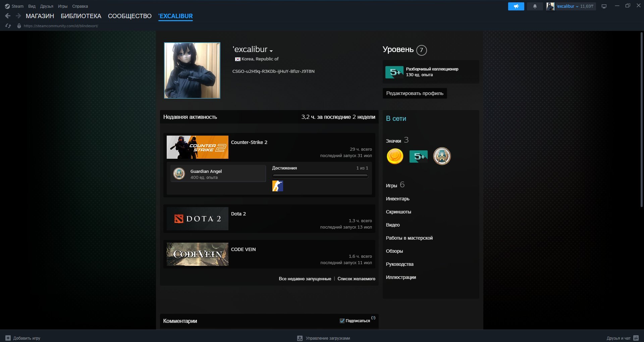Viewport: 644px width, 342px height.
Task: Reload the page with the refresh icon
Action: pyautogui.click(x=8, y=26)
